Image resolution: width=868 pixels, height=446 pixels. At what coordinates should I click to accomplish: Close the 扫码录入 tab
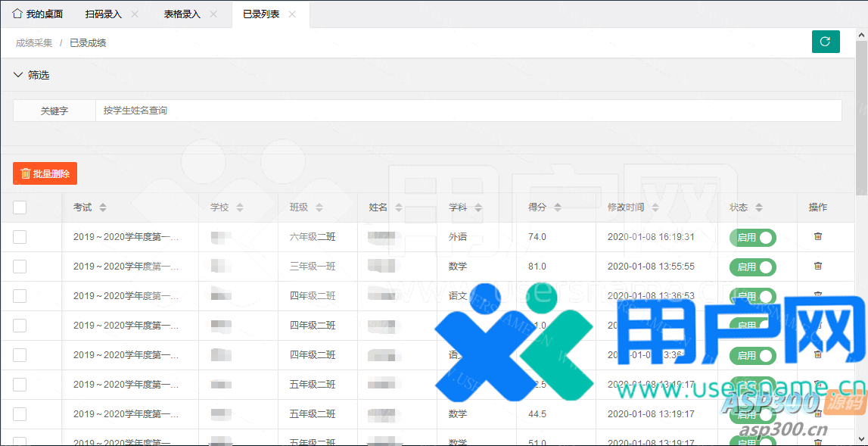coord(135,14)
